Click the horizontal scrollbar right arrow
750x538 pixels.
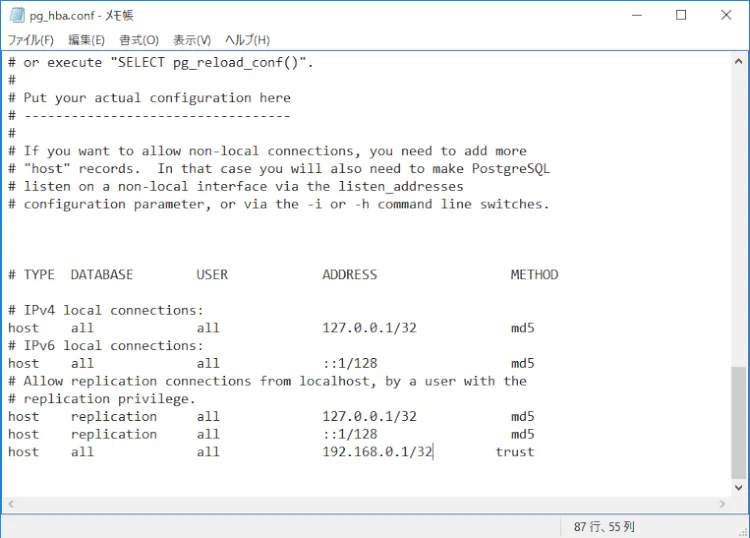[x=722, y=504]
